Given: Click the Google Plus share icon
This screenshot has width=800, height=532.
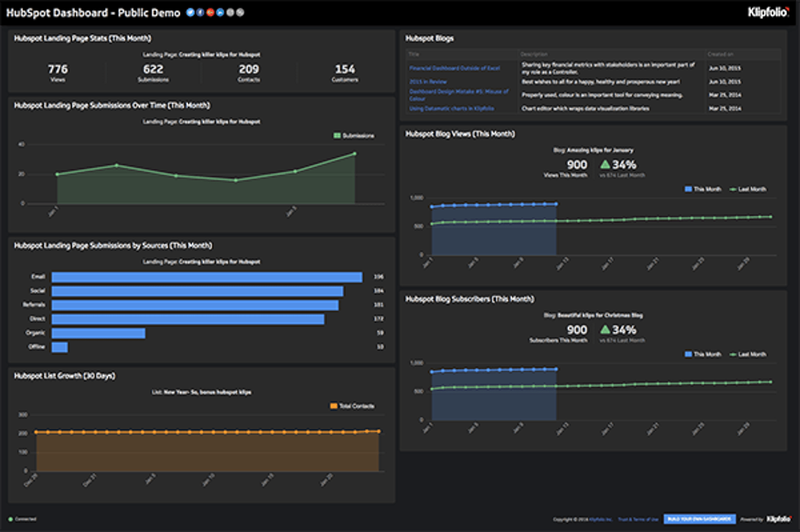Looking at the screenshot, I should 210,12.
